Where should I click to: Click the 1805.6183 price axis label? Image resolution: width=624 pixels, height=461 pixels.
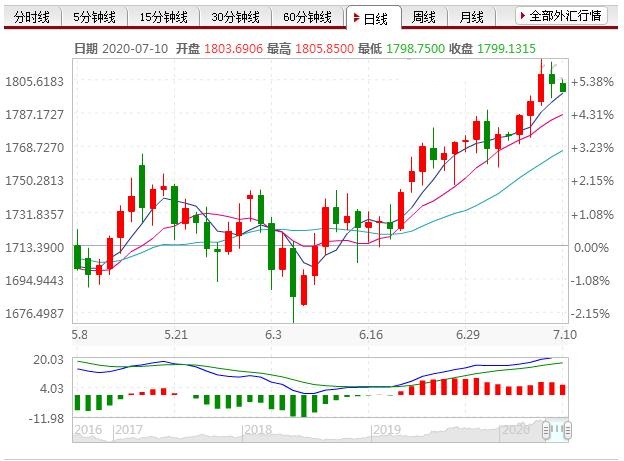pos(34,82)
